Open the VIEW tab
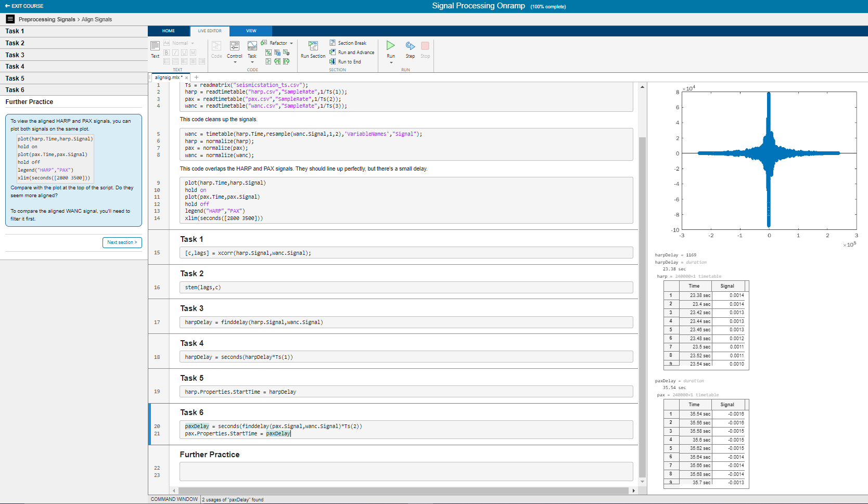 pos(251,31)
